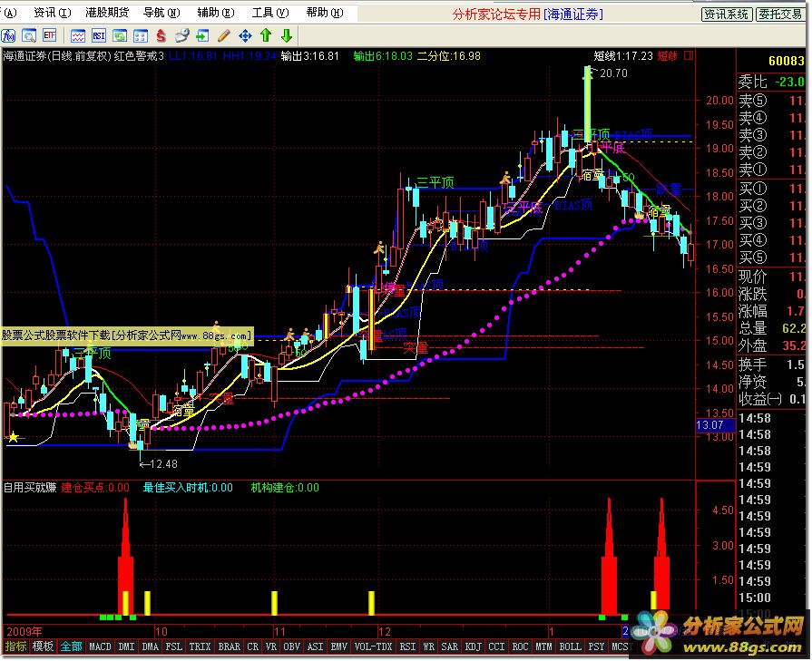The height and width of the screenshot is (661, 812).
Task: Select the VR indicator tab
Action: [271, 646]
